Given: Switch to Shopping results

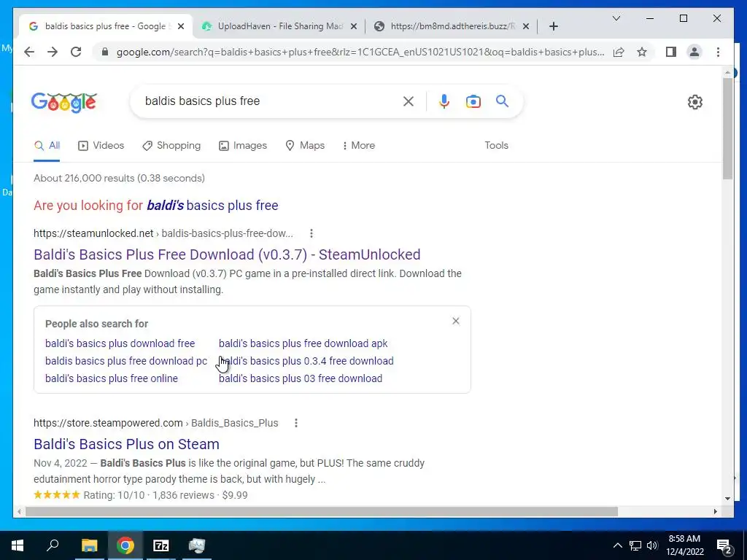Looking at the screenshot, I should [x=171, y=146].
